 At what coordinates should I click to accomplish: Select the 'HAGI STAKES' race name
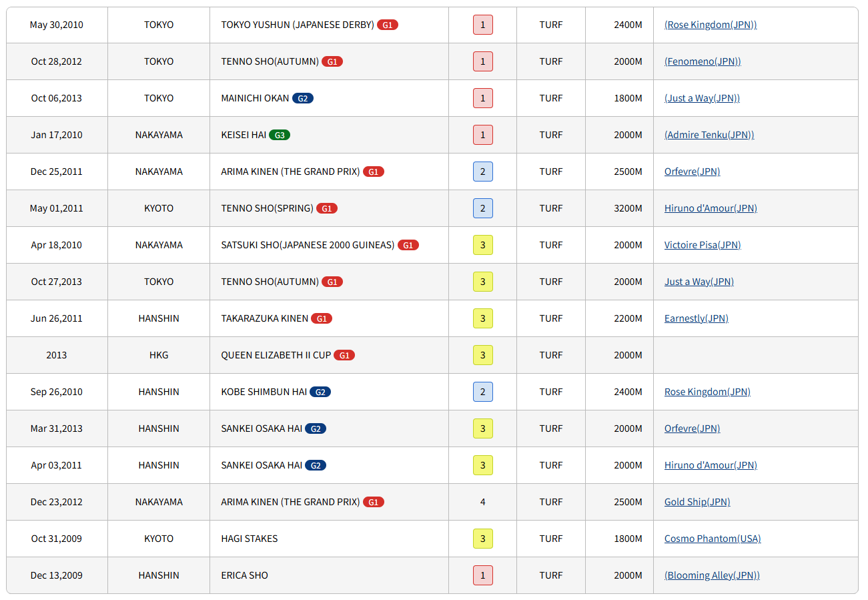[250, 539]
